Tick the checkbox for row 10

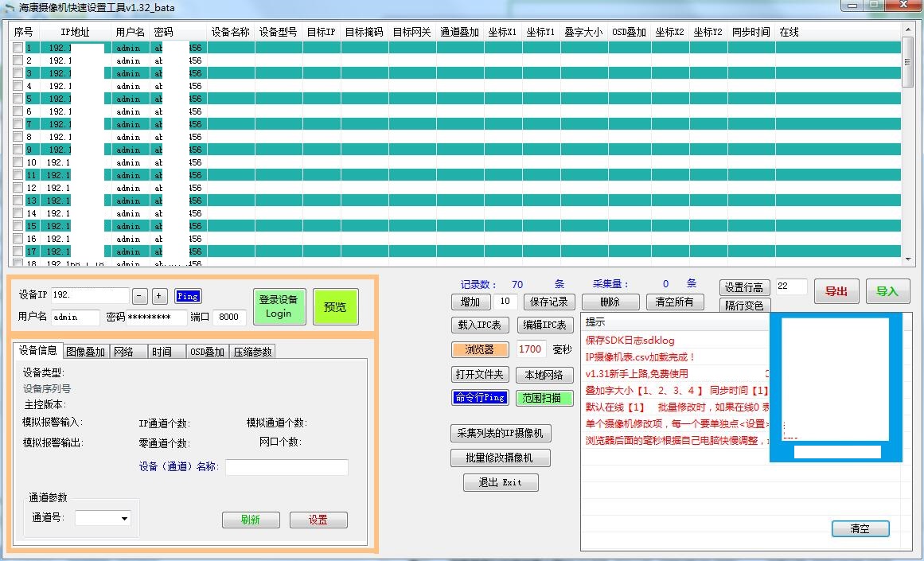(x=18, y=162)
